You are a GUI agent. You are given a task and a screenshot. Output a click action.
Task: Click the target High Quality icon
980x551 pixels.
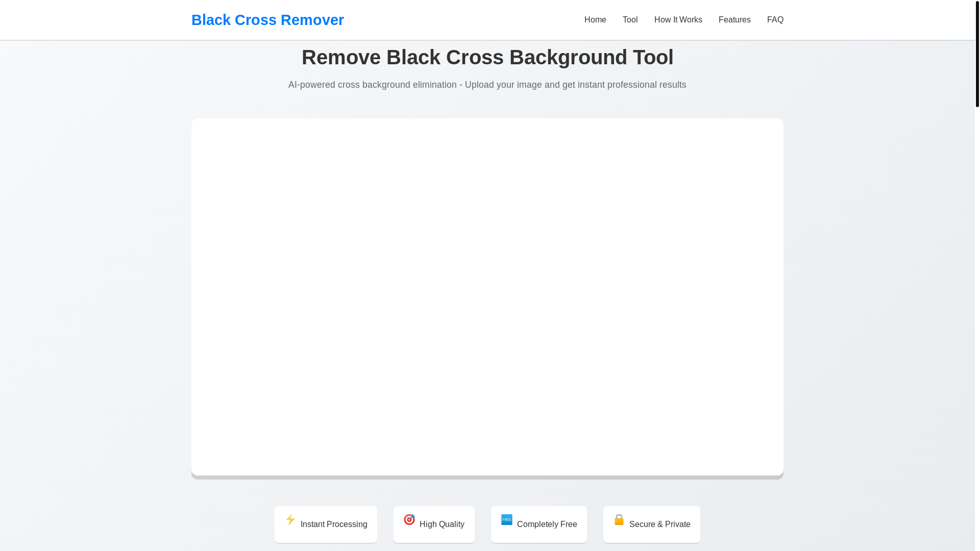[409, 519]
